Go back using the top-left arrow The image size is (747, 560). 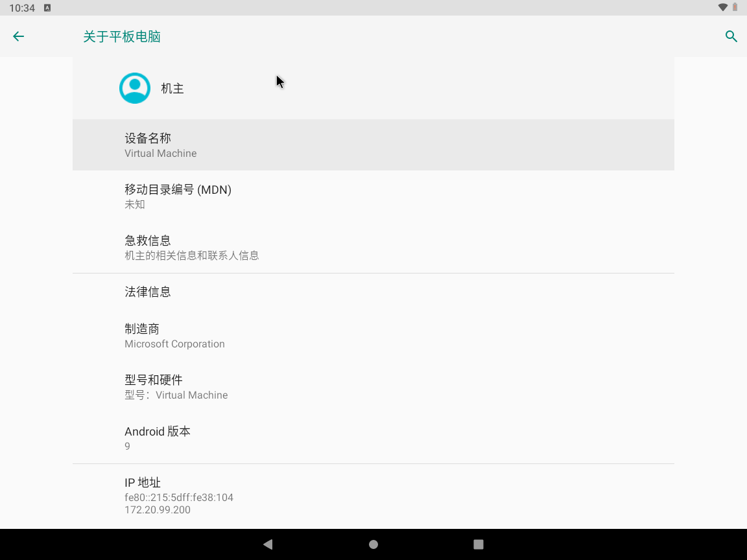(19, 37)
